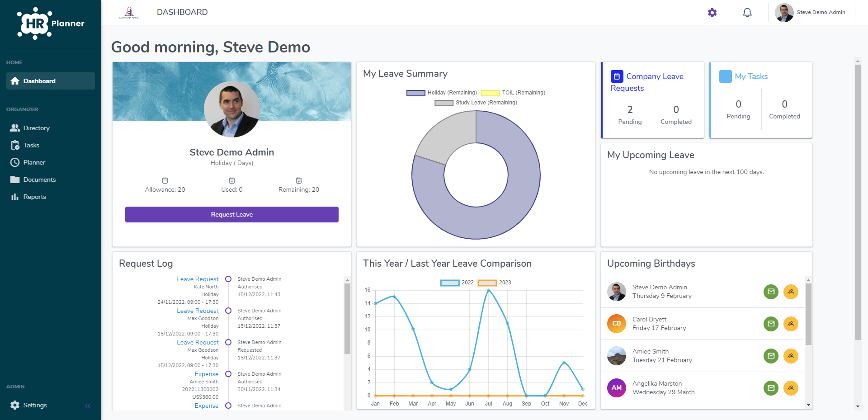Click the settings gear in the top bar
868x420 pixels.
point(712,12)
